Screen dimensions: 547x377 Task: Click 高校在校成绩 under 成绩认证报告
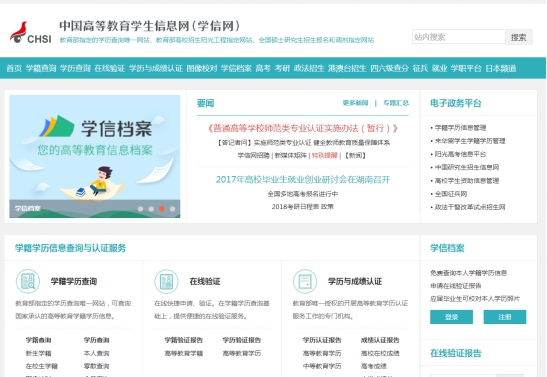(380, 353)
